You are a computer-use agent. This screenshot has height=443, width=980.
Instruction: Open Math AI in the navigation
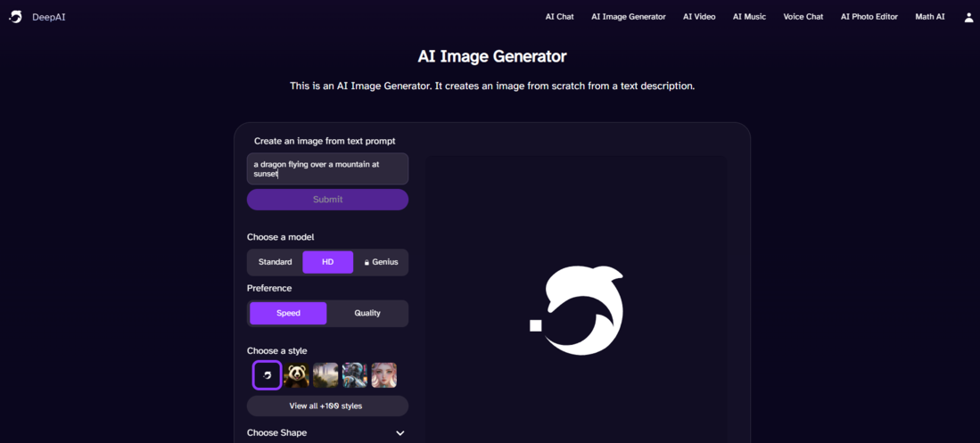930,17
